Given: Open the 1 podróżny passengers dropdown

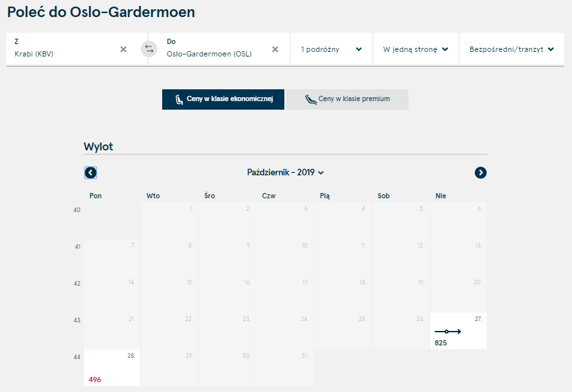Looking at the screenshot, I should [x=331, y=49].
